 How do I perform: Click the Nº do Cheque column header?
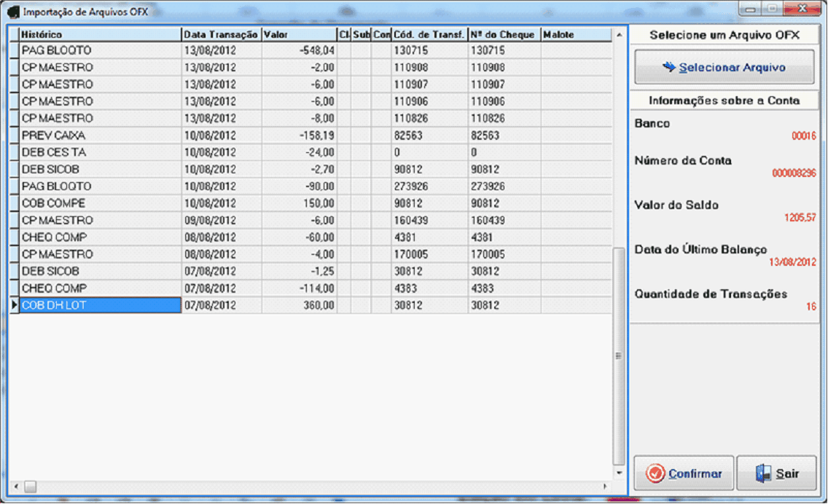point(504,34)
